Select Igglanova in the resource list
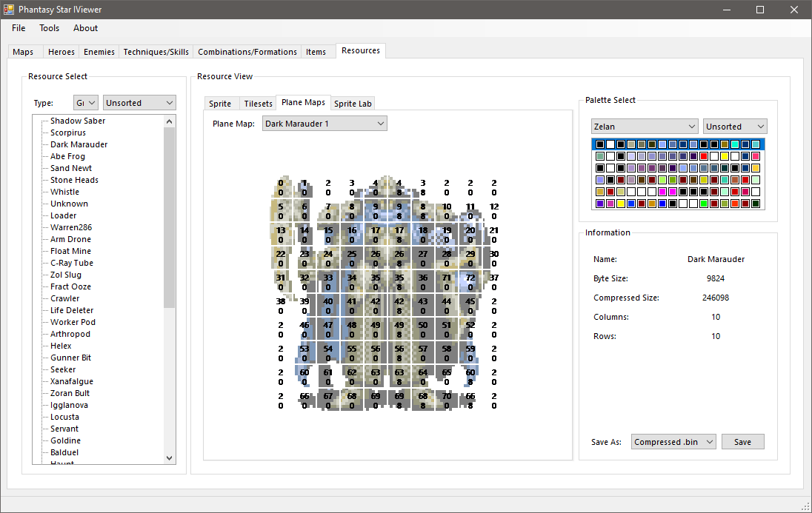Screen dimensions: 812x513 point(69,406)
